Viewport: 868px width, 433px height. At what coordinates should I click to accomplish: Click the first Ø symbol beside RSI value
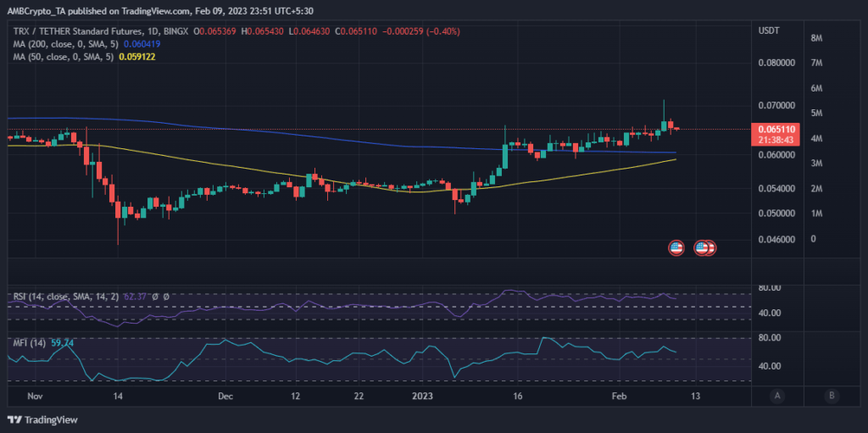pos(154,297)
